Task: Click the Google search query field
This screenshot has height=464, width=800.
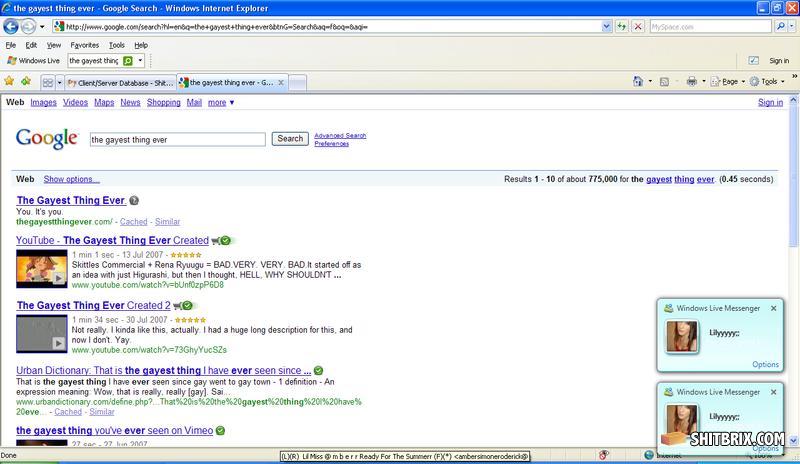Action: click(x=178, y=139)
